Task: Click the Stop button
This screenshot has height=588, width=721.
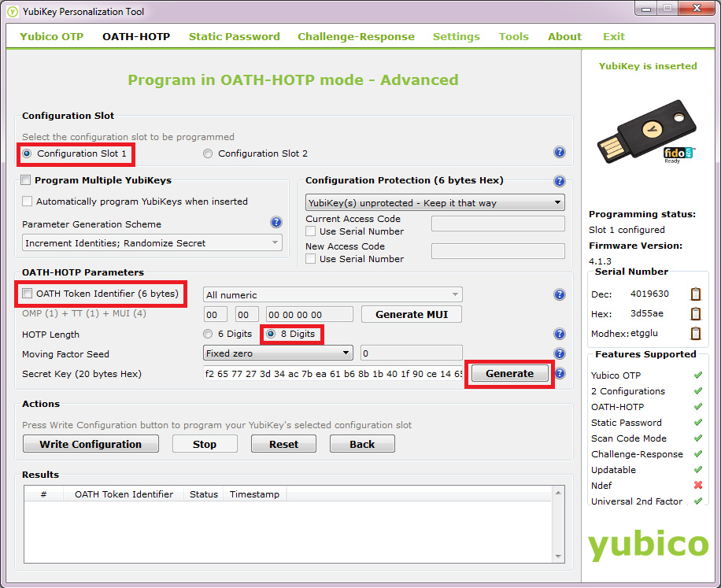Action: click(205, 444)
